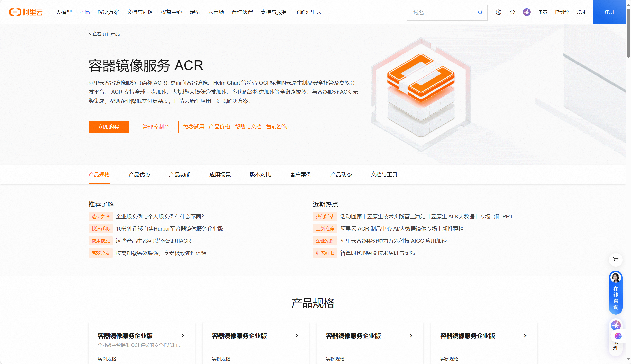
Task: Expand the third 容器镜像服务企业版 card arrow
Action: coord(411,336)
